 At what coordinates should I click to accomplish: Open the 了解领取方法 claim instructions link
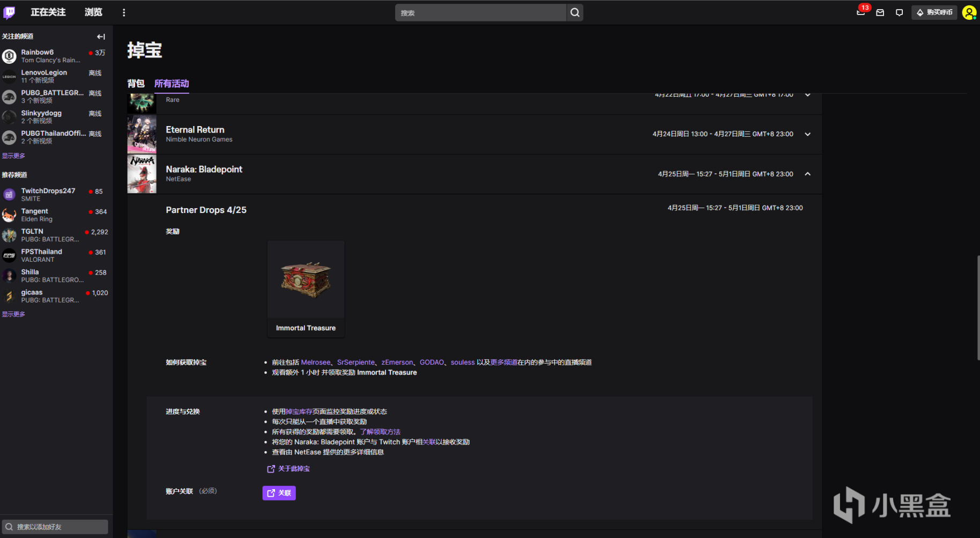pos(380,432)
